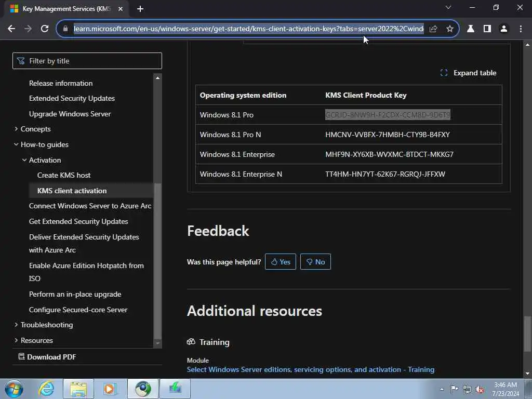
Task: Open the green arrow app in taskbar
Action: [175, 389]
